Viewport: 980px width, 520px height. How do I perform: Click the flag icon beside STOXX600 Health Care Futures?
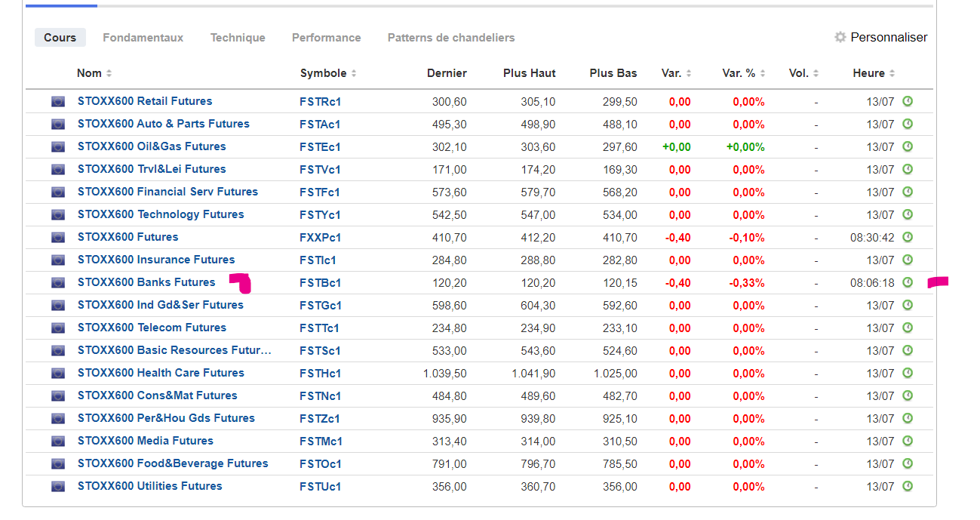pos(58,373)
